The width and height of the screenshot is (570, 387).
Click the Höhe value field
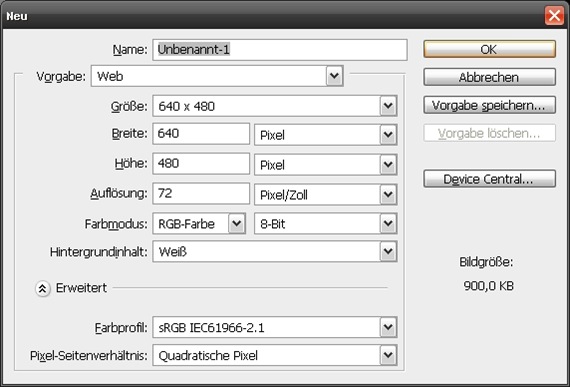click(x=201, y=164)
